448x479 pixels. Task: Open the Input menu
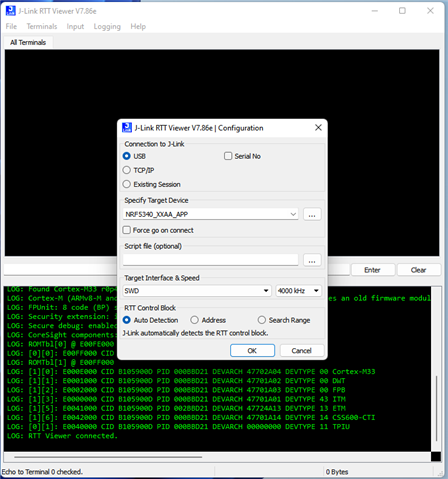click(x=75, y=26)
